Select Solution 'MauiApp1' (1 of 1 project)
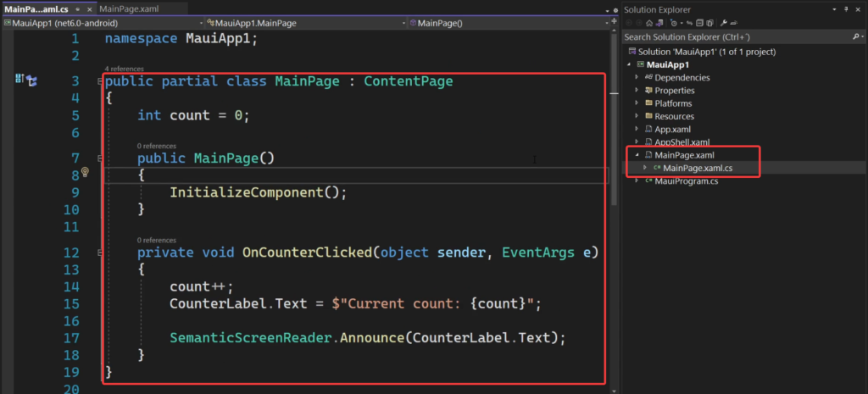 point(707,52)
